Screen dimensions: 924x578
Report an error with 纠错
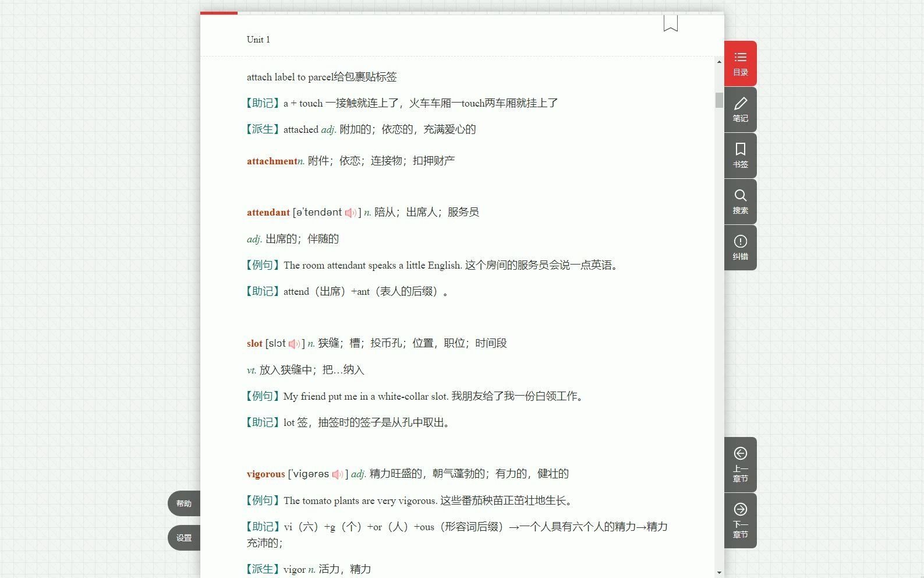click(x=740, y=248)
